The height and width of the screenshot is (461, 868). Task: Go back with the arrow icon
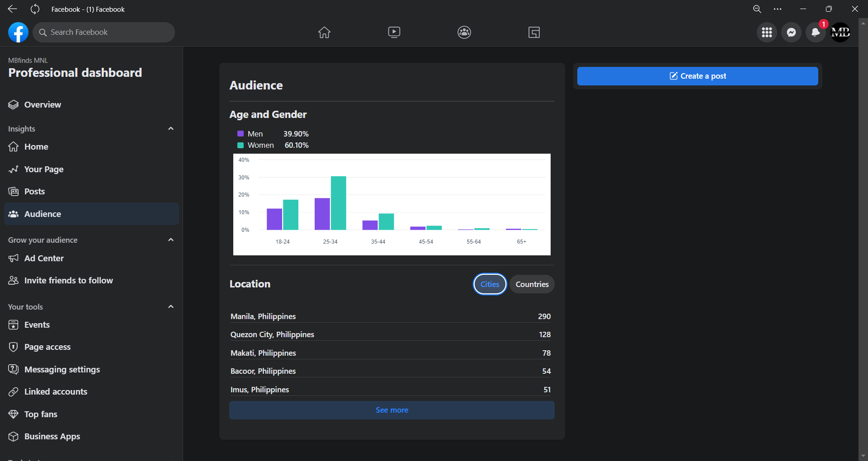[x=12, y=9]
